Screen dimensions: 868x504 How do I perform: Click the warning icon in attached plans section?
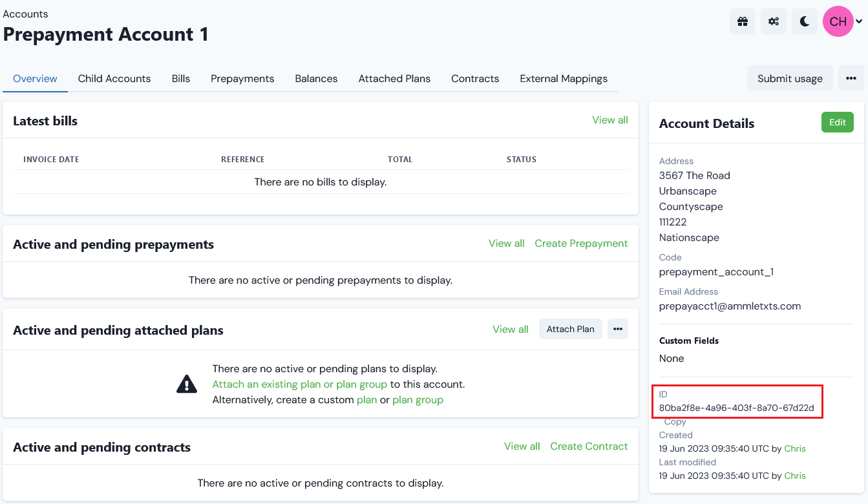click(186, 383)
